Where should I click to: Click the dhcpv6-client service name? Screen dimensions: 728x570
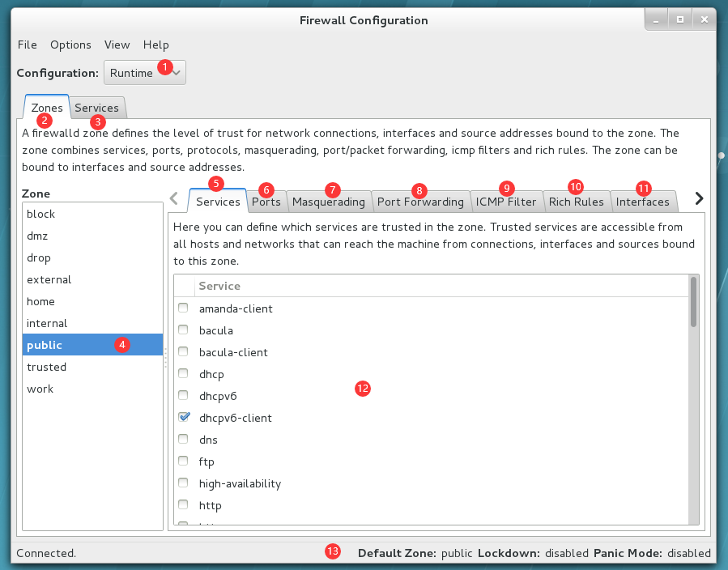pyautogui.click(x=236, y=418)
